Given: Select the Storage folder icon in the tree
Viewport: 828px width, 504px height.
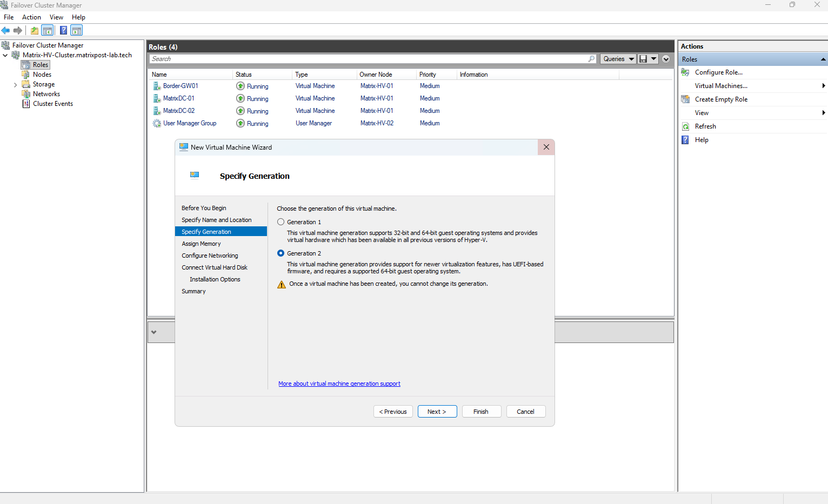Looking at the screenshot, I should [x=26, y=84].
